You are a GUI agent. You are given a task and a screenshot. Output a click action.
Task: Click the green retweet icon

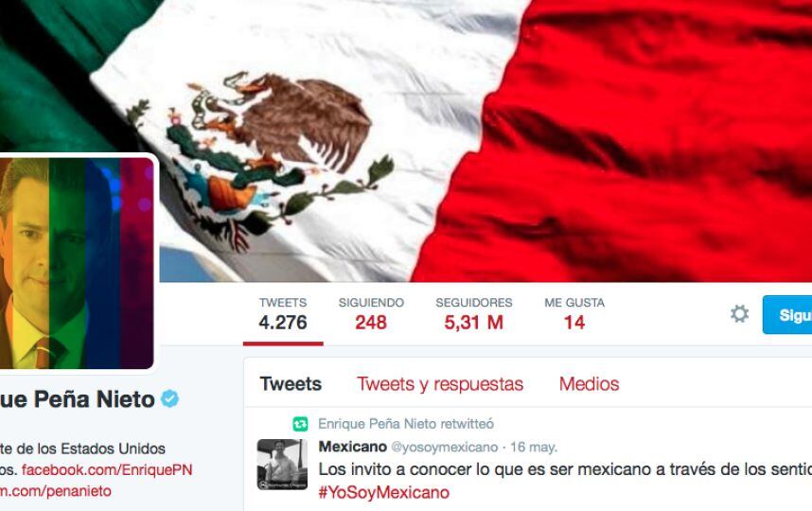coord(300,424)
